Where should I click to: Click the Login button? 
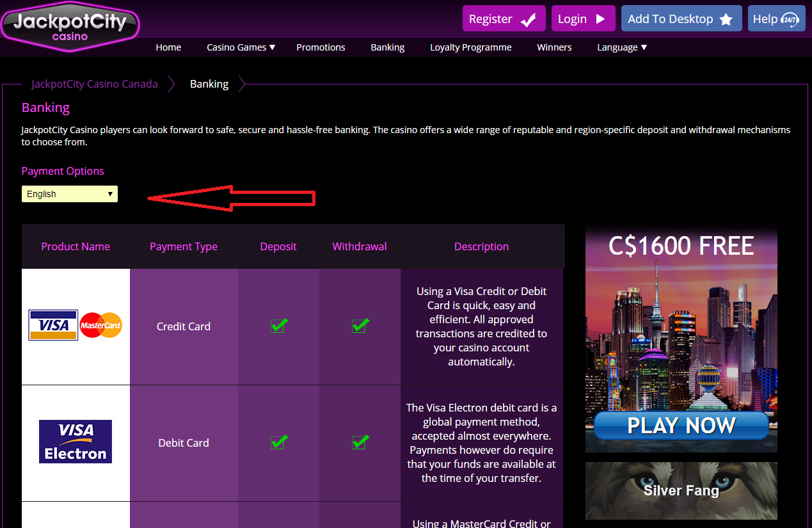tap(583, 19)
